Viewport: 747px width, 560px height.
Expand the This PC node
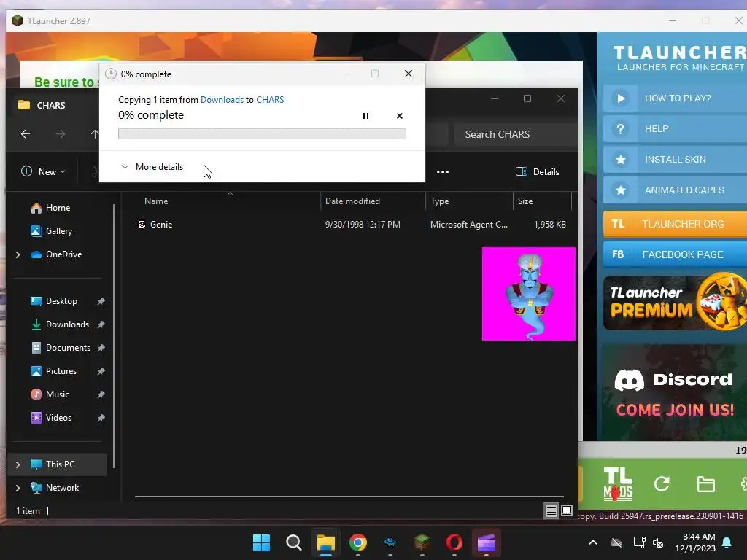[18, 464]
